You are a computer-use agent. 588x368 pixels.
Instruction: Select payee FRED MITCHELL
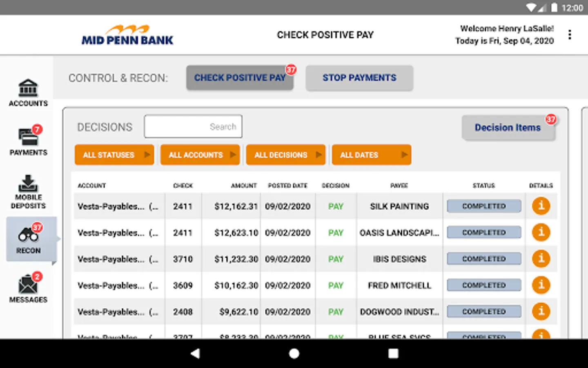click(x=399, y=285)
